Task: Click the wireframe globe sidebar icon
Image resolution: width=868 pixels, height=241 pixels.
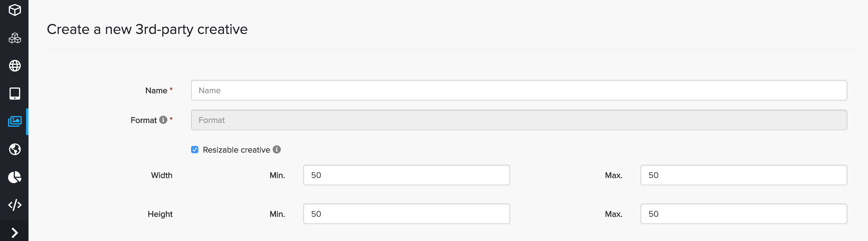Action: click(15, 66)
